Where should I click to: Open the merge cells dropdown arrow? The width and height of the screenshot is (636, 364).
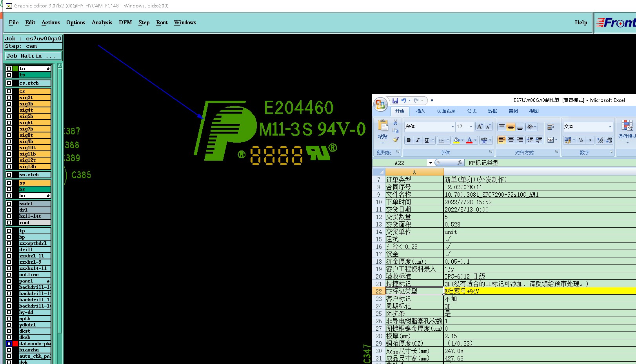click(x=556, y=140)
